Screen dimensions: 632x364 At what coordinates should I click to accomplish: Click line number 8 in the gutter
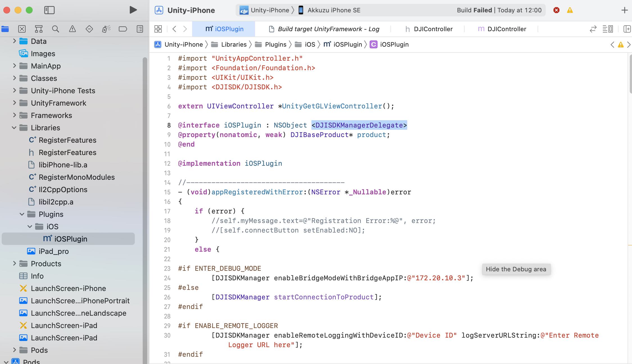click(169, 125)
